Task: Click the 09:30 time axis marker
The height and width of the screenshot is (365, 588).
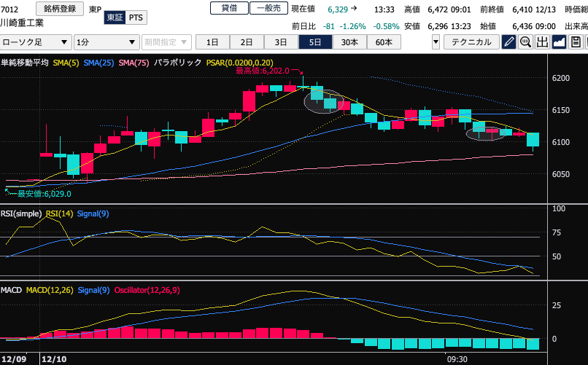Action: pyautogui.click(x=457, y=359)
